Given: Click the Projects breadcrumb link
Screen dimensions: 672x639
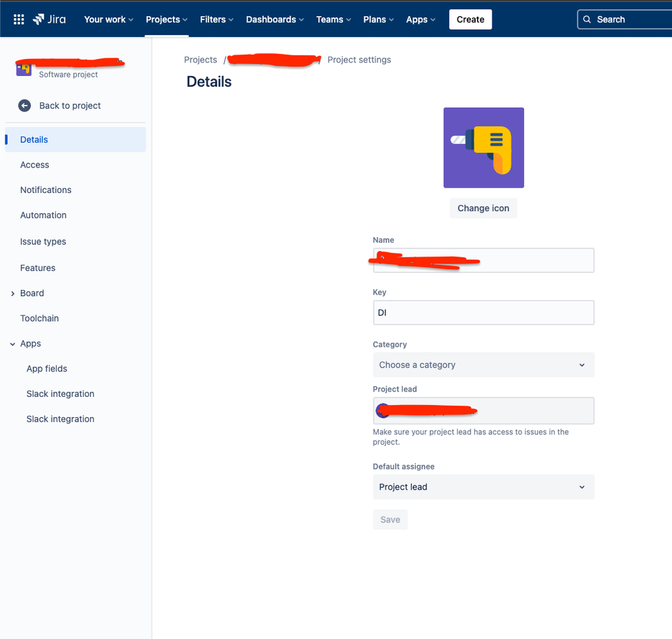Looking at the screenshot, I should (x=200, y=59).
